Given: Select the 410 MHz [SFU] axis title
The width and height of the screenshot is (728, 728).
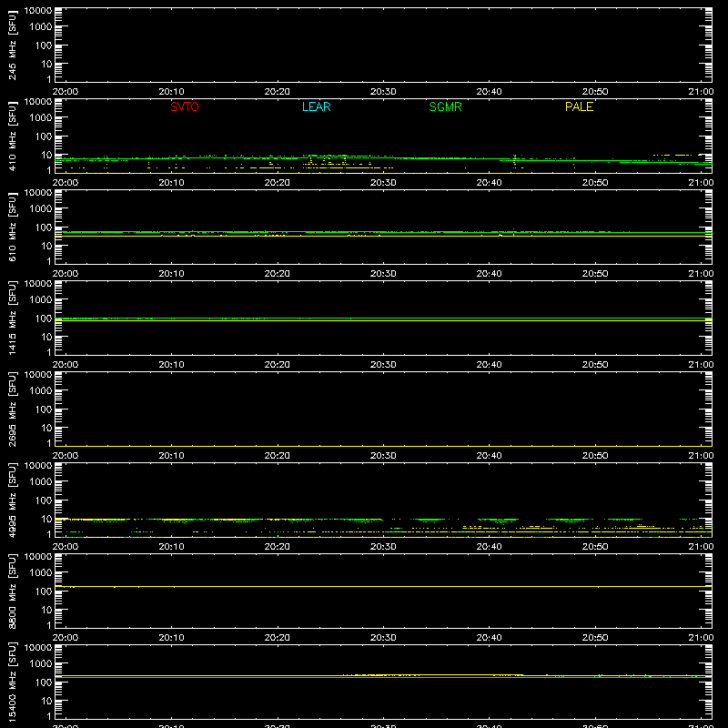Looking at the screenshot, I should pyautogui.click(x=12, y=136).
